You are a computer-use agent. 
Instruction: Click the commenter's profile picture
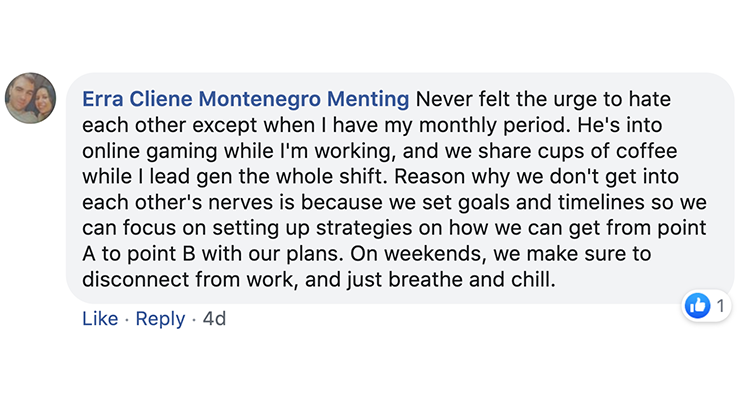tap(31, 98)
